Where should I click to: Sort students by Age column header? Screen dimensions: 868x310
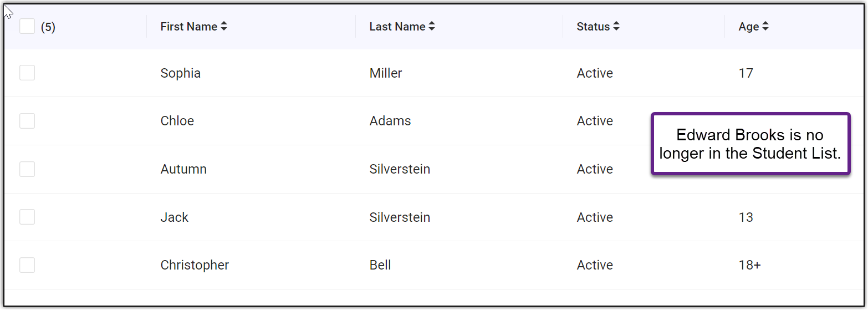tap(748, 27)
